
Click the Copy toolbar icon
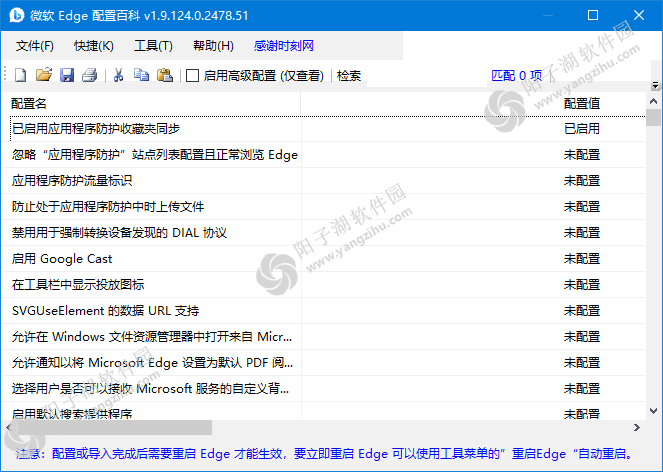pos(141,75)
